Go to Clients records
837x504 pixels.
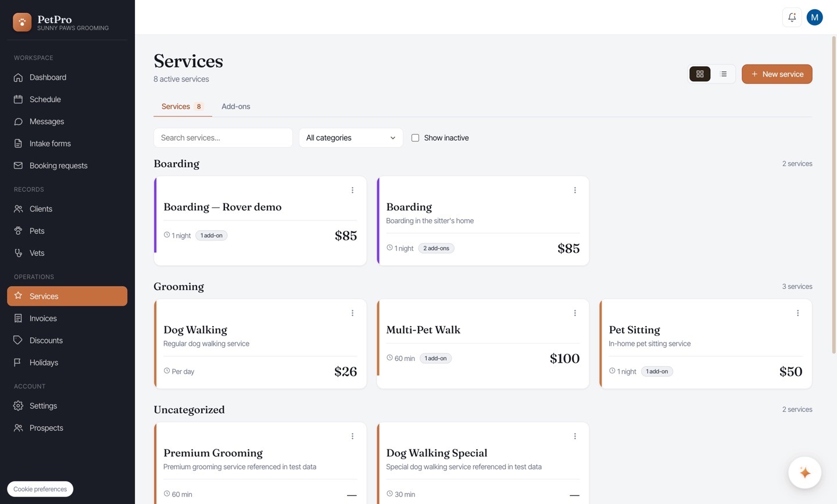pyautogui.click(x=67, y=209)
